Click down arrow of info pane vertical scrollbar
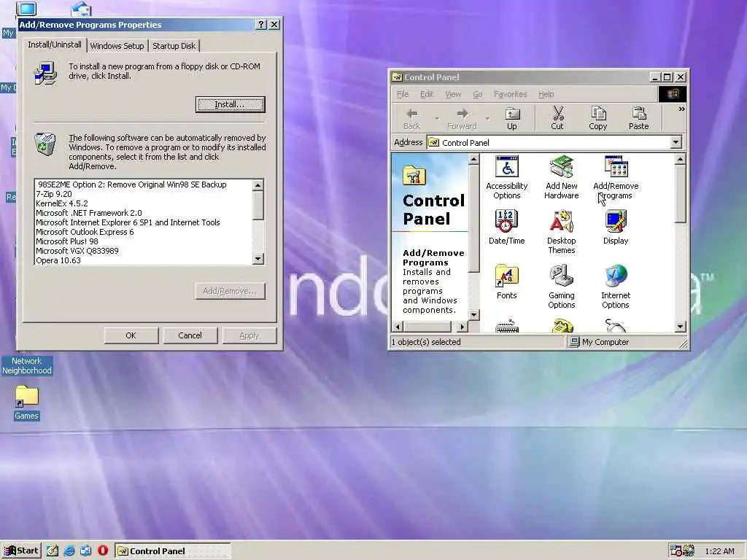 473,315
